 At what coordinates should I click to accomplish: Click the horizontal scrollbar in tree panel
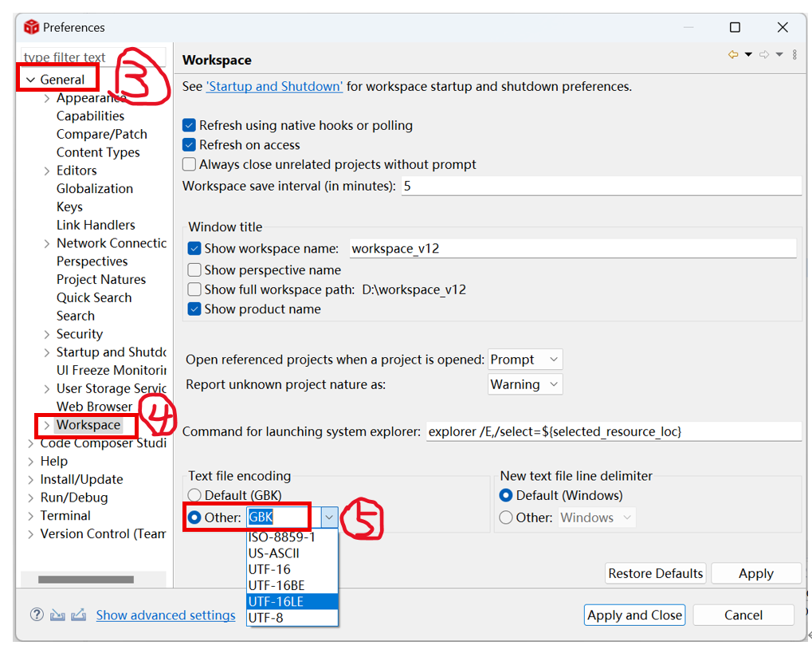(x=86, y=580)
